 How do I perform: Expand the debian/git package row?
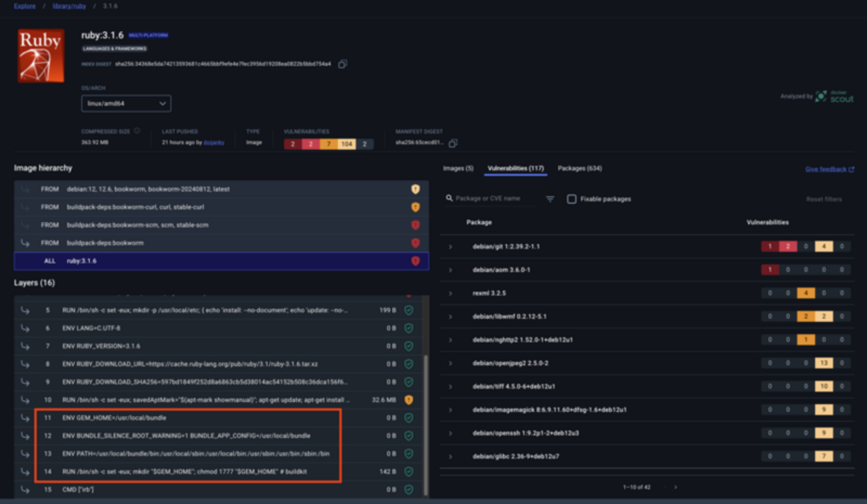click(x=451, y=247)
